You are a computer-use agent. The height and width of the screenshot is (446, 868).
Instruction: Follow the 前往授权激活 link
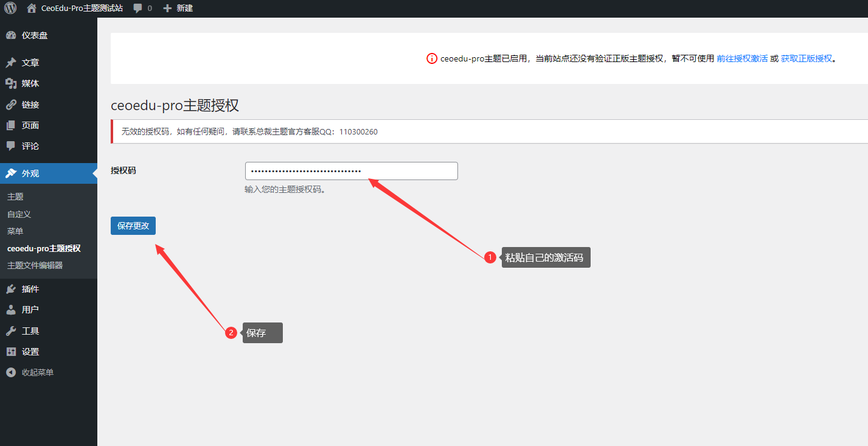pyautogui.click(x=742, y=59)
